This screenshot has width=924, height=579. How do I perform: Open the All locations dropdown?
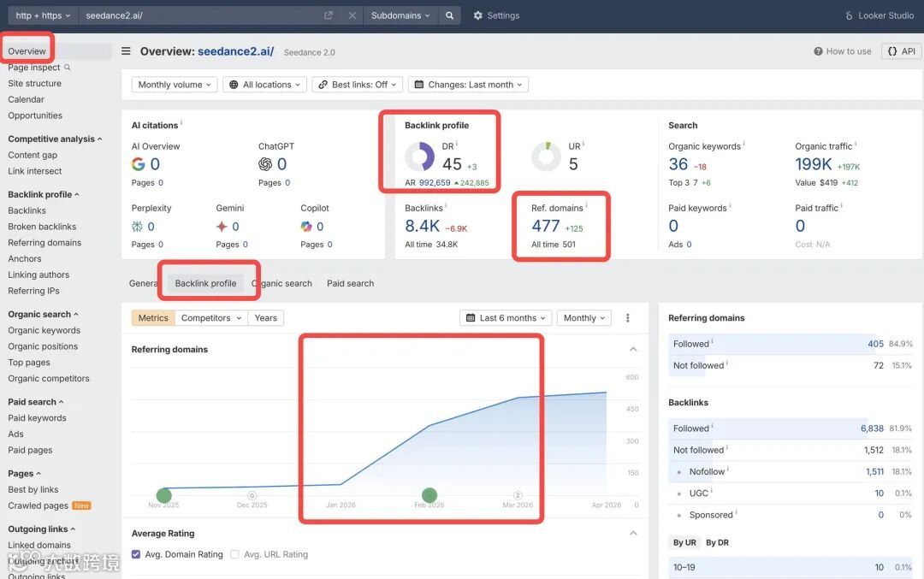coord(264,85)
